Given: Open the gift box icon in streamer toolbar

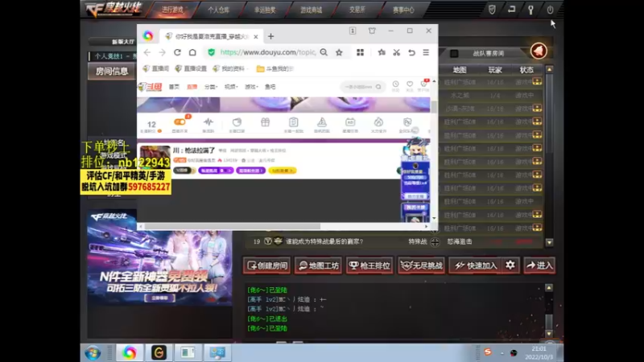Looking at the screenshot, I should tap(265, 122).
